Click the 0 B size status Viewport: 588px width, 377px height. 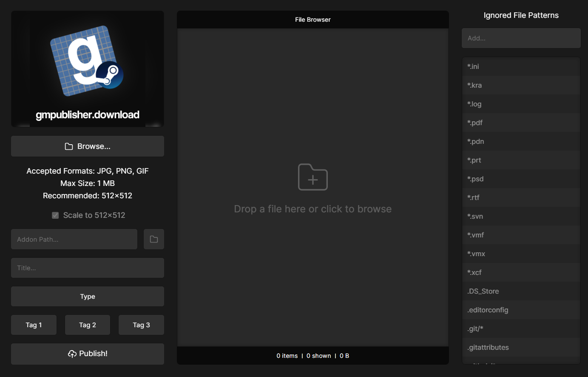[344, 356]
